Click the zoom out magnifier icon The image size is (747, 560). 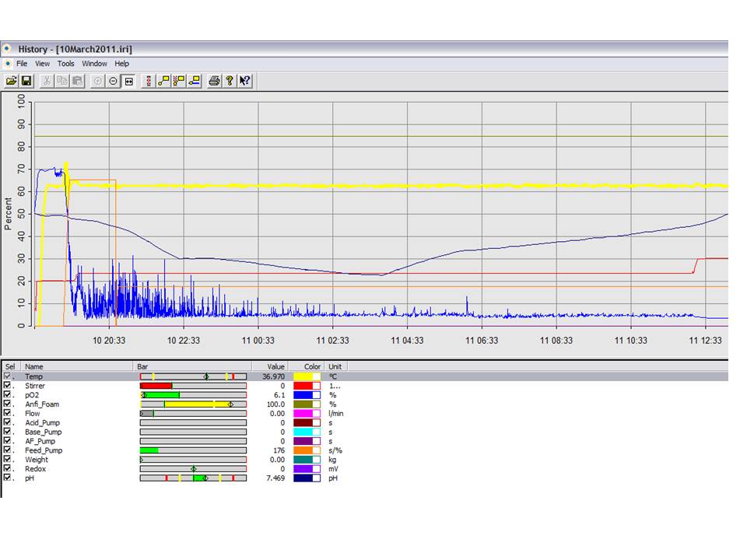click(114, 81)
